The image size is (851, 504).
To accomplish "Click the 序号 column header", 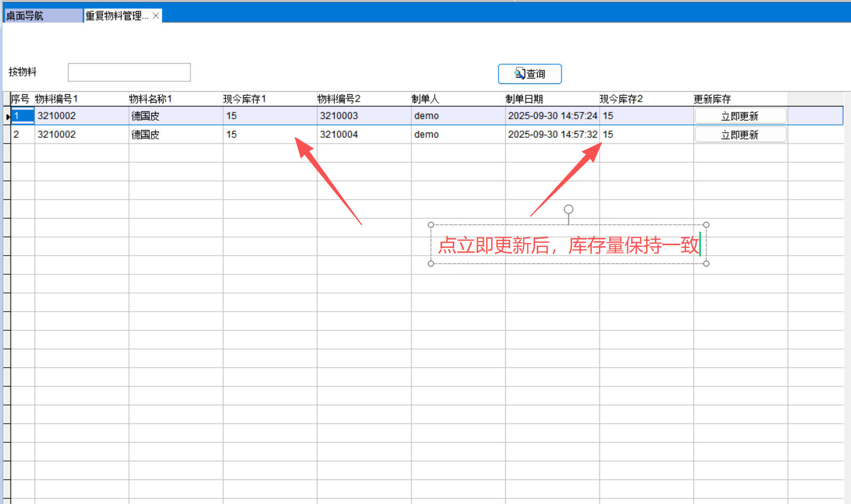I will pyautogui.click(x=21, y=99).
